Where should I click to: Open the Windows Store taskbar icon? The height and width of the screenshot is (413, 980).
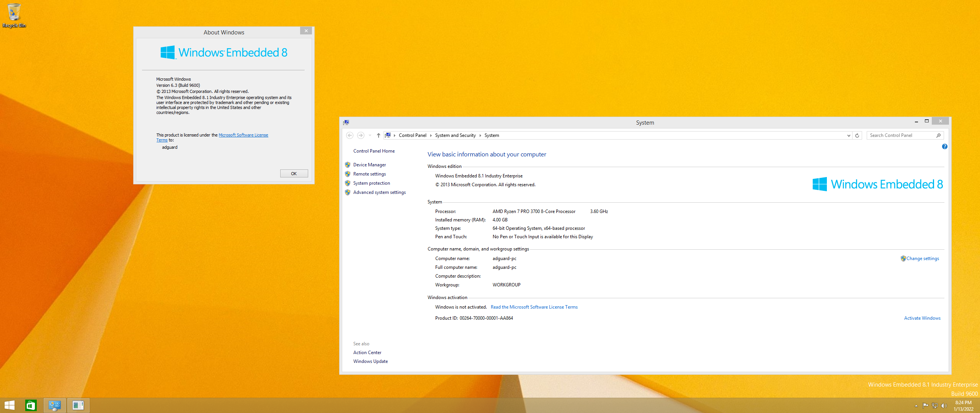click(x=31, y=405)
